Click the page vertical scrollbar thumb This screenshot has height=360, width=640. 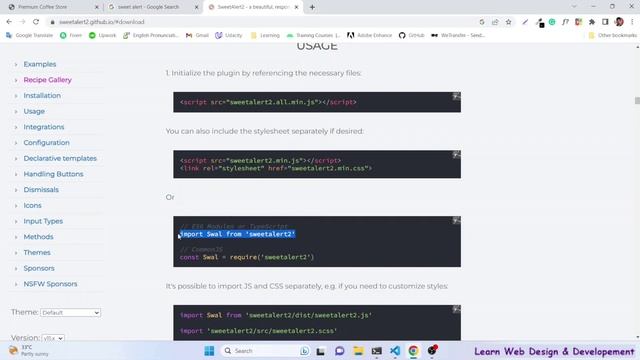tap(637, 100)
